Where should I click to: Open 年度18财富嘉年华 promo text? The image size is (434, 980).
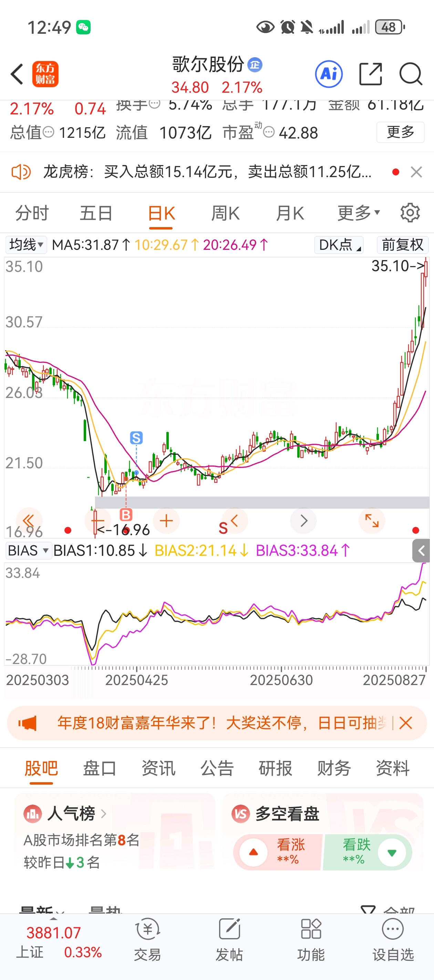(222, 723)
